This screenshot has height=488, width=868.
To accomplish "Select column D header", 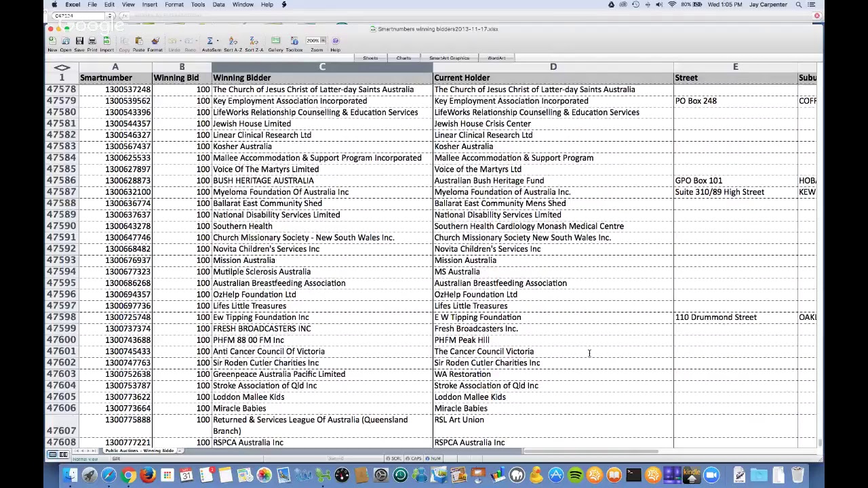I will click(553, 67).
